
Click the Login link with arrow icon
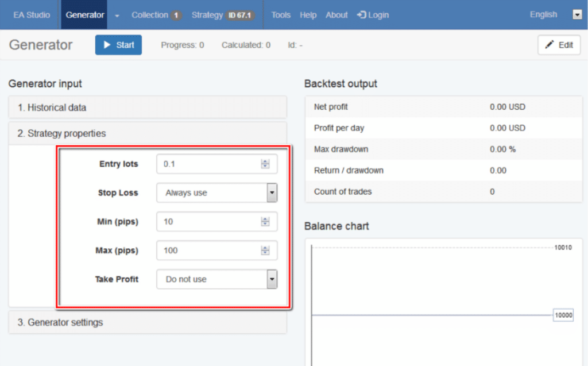pyautogui.click(x=373, y=15)
